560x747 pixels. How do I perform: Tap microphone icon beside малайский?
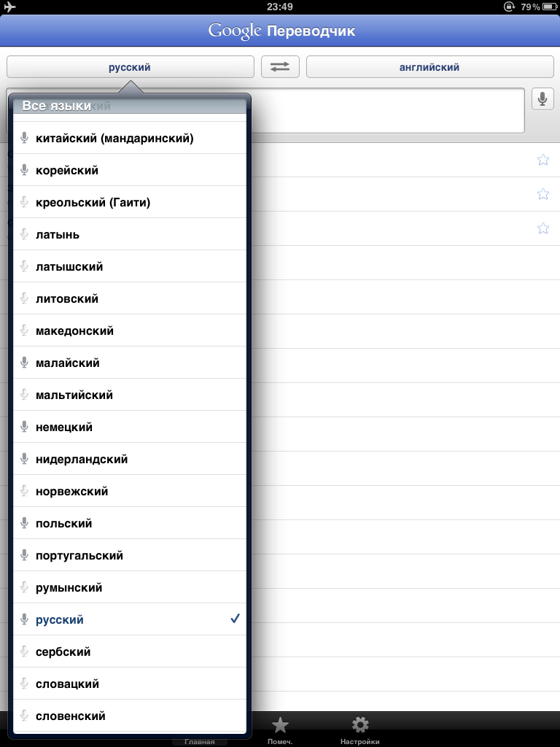tap(24, 363)
